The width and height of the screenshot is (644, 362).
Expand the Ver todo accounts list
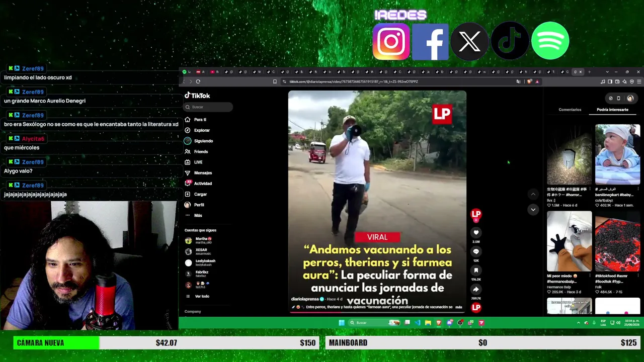[x=197, y=296]
